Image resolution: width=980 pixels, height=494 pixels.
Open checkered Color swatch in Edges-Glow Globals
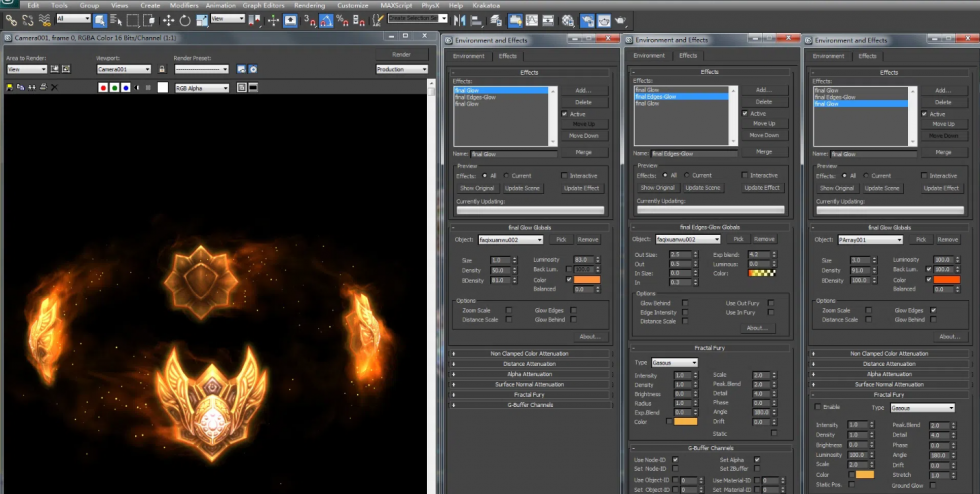click(762, 273)
